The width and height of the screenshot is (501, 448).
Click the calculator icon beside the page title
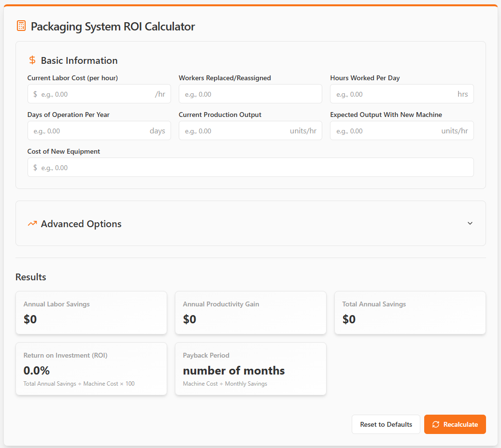pyautogui.click(x=21, y=26)
